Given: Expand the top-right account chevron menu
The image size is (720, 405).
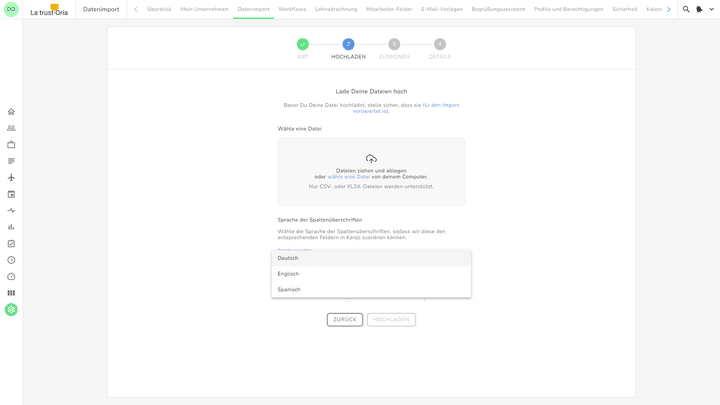Looking at the screenshot, I should tap(711, 9).
